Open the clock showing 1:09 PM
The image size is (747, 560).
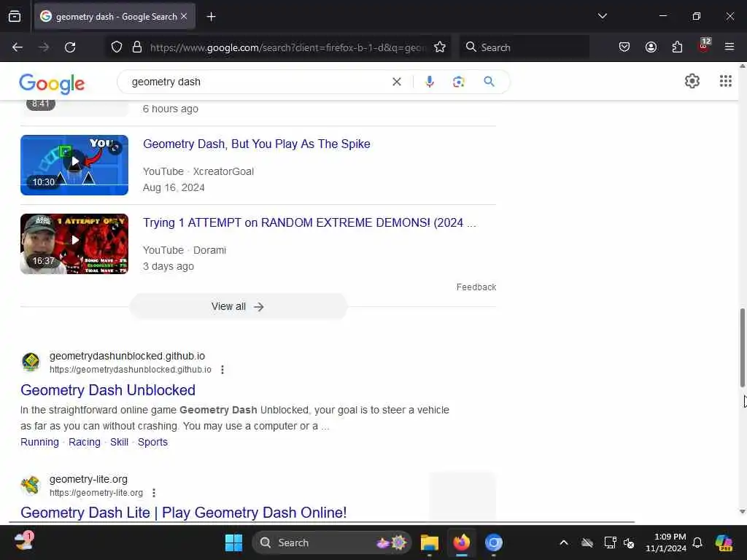[x=666, y=542]
